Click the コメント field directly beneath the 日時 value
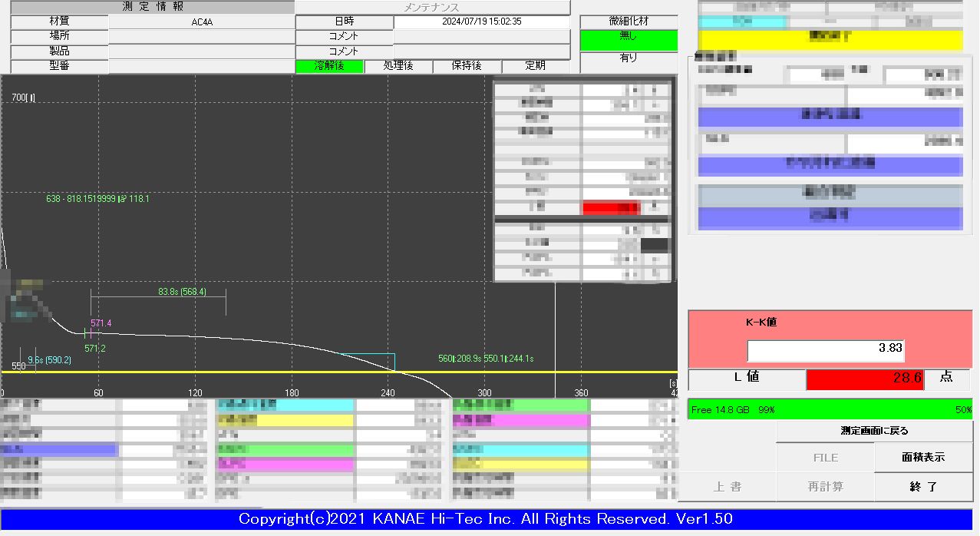This screenshot has height=536, width=980. click(x=482, y=37)
